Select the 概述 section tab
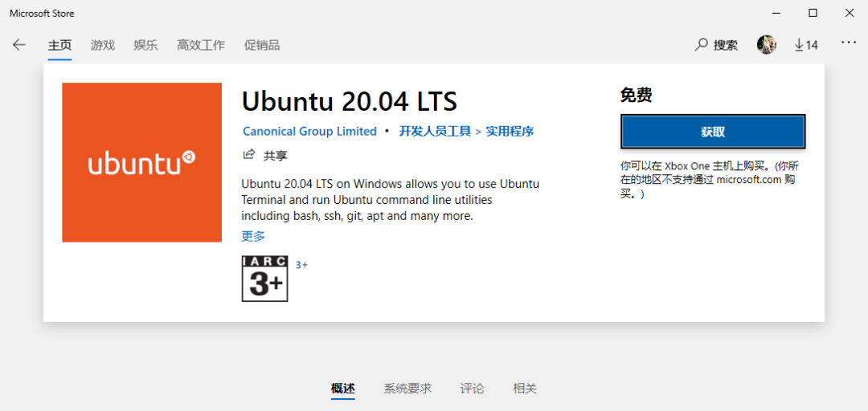Image resolution: width=868 pixels, height=411 pixels. tap(342, 389)
